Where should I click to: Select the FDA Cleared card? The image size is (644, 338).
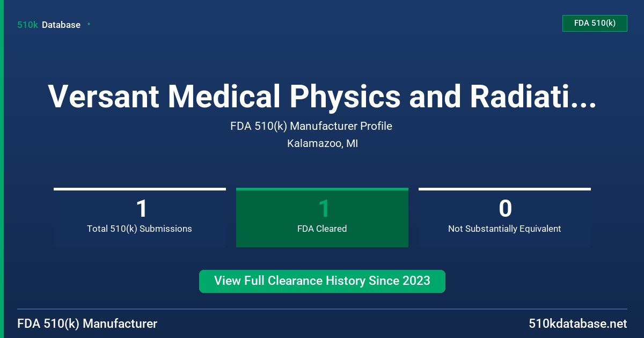pyautogui.click(x=322, y=217)
